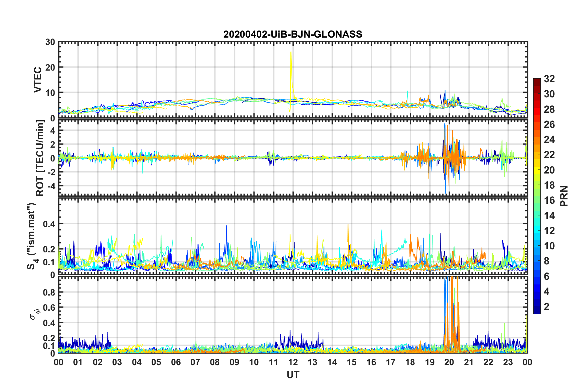Click the 06 tick label on the UT axis

tap(176, 362)
